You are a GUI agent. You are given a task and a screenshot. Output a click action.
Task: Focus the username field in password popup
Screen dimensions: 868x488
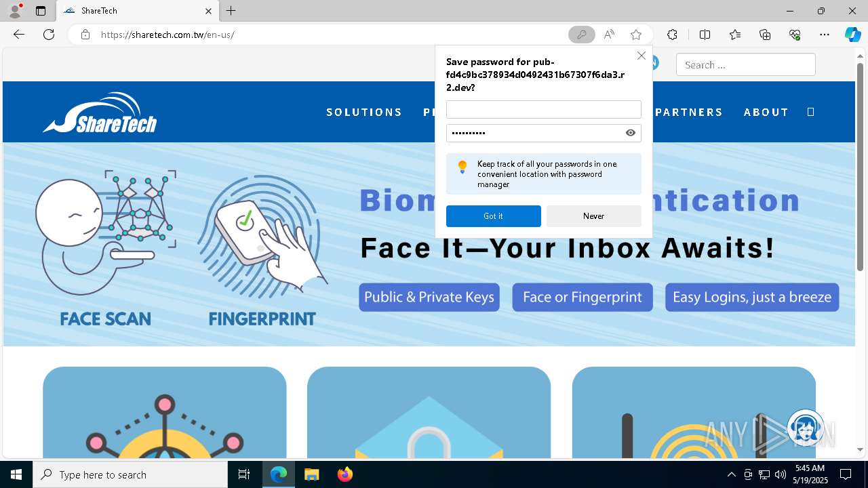pos(544,110)
